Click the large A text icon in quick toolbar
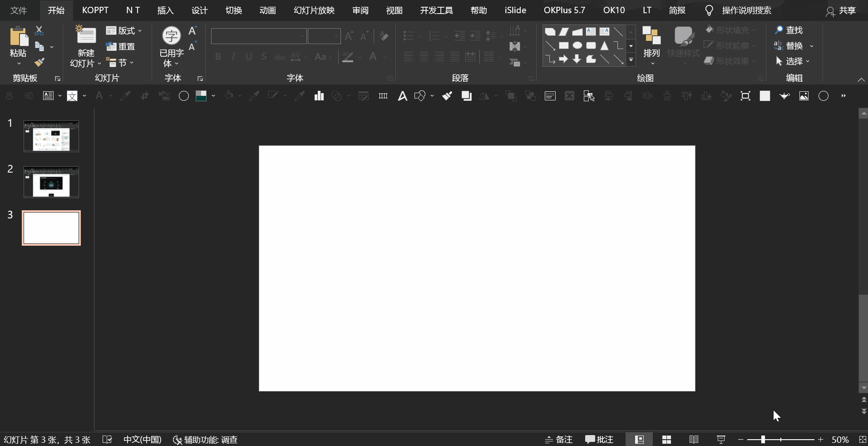868x446 pixels. tap(402, 96)
